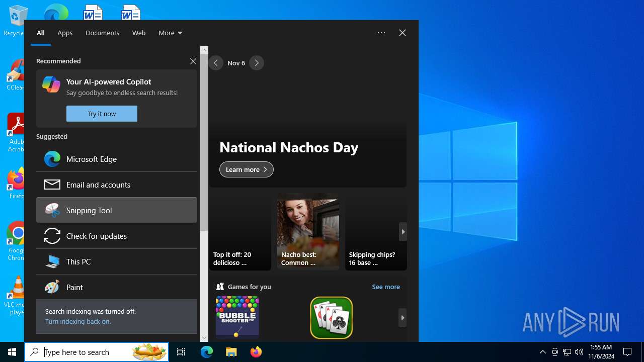Click Turn indexing back on link
The height and width of the screenshot is (362, 644).
click(78, 321)
